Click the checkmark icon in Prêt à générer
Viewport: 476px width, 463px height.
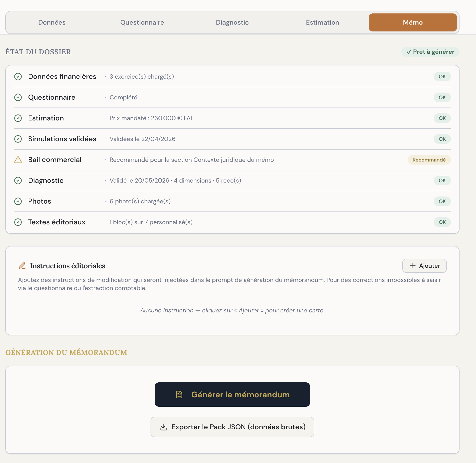pyautogui.click(x=409, y=52)
